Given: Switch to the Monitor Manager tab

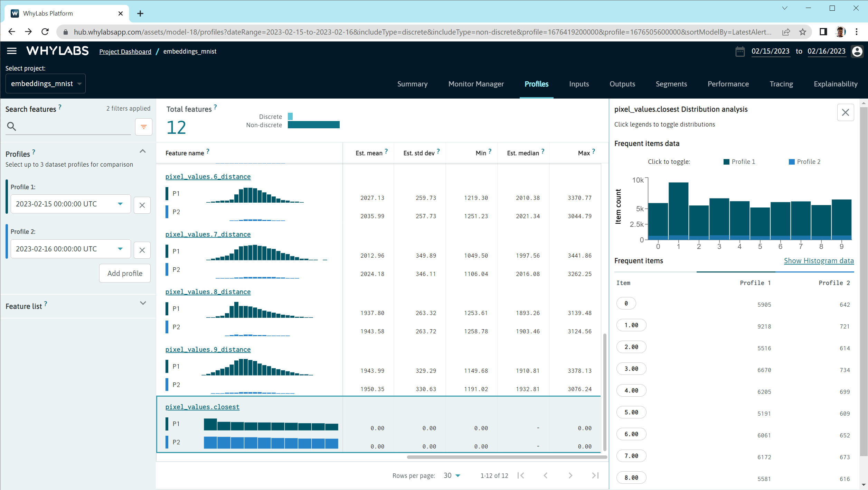Looking at the screenshot, I should click(476, 84).
